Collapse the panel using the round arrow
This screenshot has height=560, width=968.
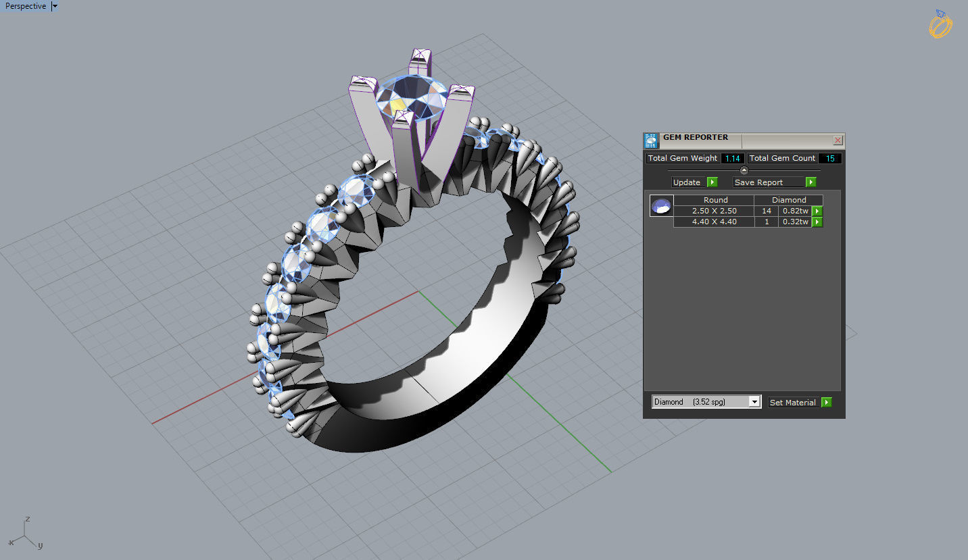(744, 170)
